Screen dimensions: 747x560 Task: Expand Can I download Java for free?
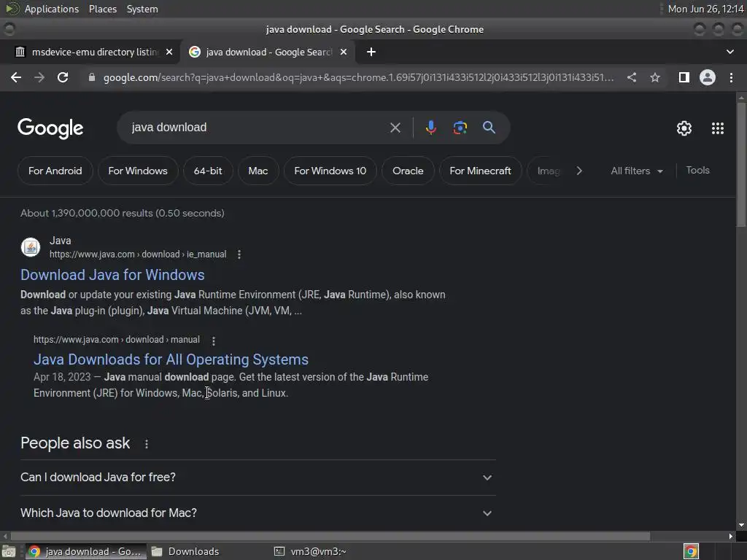(258, 477)
